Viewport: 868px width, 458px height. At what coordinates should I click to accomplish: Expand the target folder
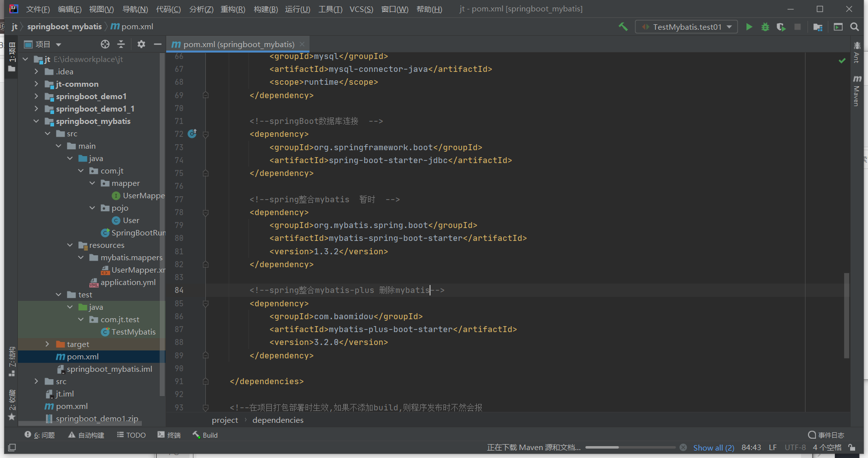click(x=48, y=344)
